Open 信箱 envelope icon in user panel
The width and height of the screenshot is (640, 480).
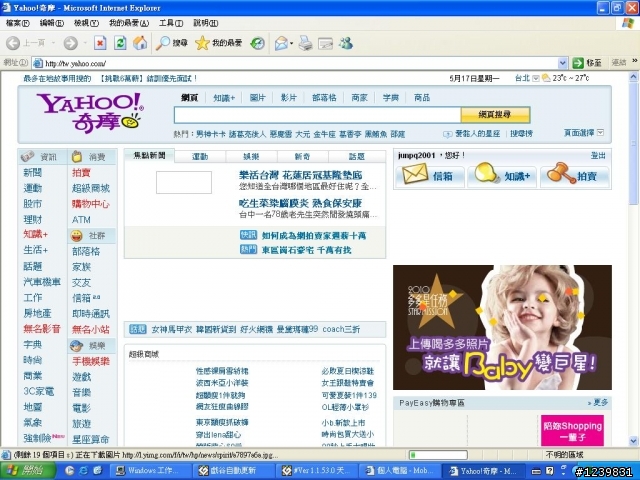[x=415, y=174]
